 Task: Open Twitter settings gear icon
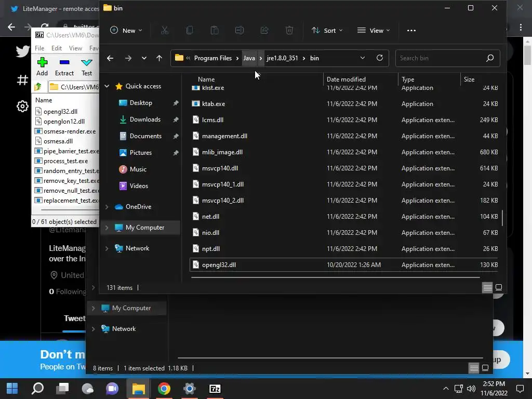click(x=22, y=107)
